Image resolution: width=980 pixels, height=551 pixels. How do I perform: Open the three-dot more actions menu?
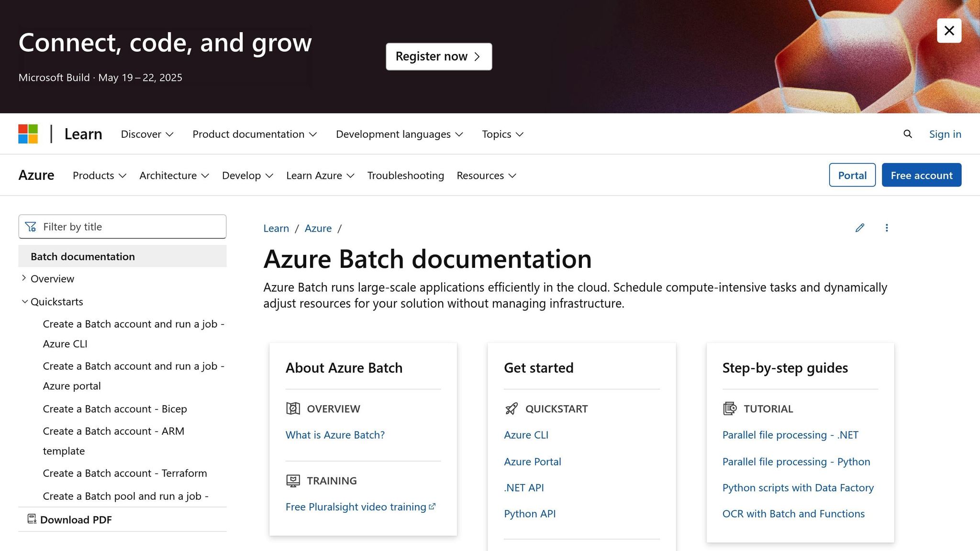886,228
